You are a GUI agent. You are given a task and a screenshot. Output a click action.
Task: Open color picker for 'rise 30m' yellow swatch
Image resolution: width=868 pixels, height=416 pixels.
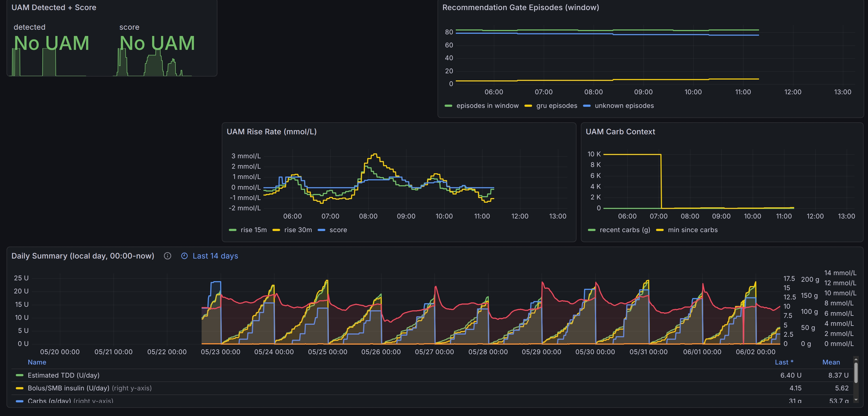click(276, 230)
